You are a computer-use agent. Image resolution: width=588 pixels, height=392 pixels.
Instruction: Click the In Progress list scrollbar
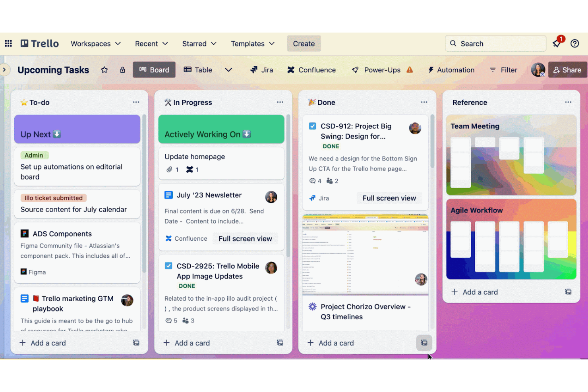coord(288,186)
